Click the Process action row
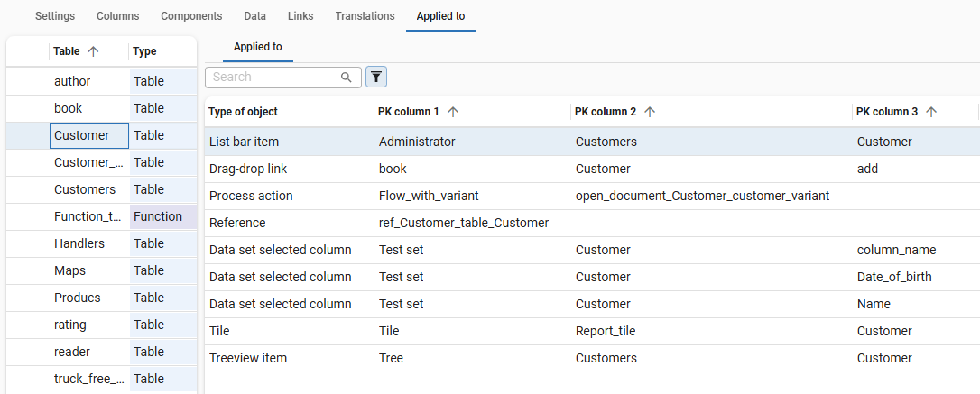 pyautogui.click(x=251, y=196)
